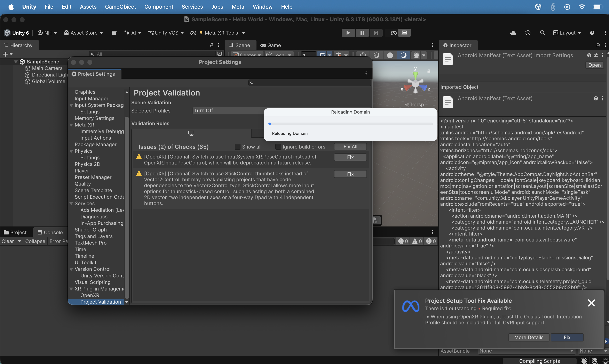Screen dimensions: 609x364
Task: Click Open button in Inspector
Action: click(x=594, y=65)
